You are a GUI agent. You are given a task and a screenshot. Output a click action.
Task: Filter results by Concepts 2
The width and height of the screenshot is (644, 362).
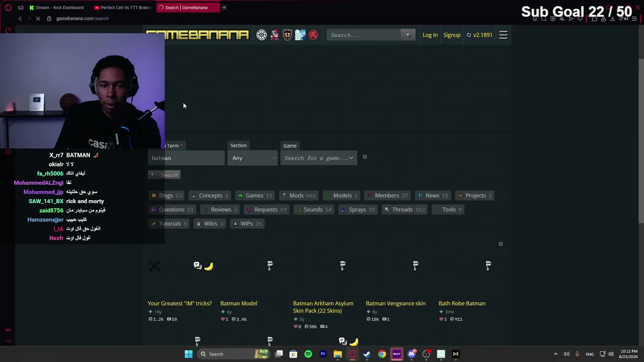tap(210, 196)
